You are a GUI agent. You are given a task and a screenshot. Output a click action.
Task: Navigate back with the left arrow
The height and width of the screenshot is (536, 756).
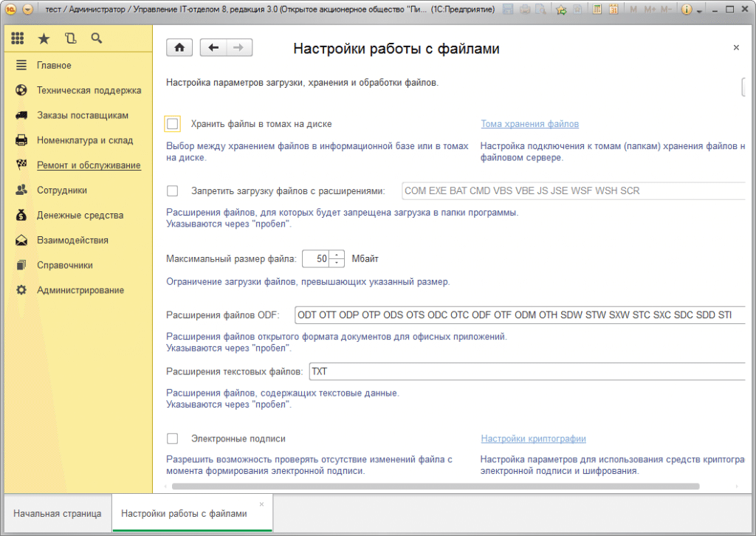tap(213, 47)
